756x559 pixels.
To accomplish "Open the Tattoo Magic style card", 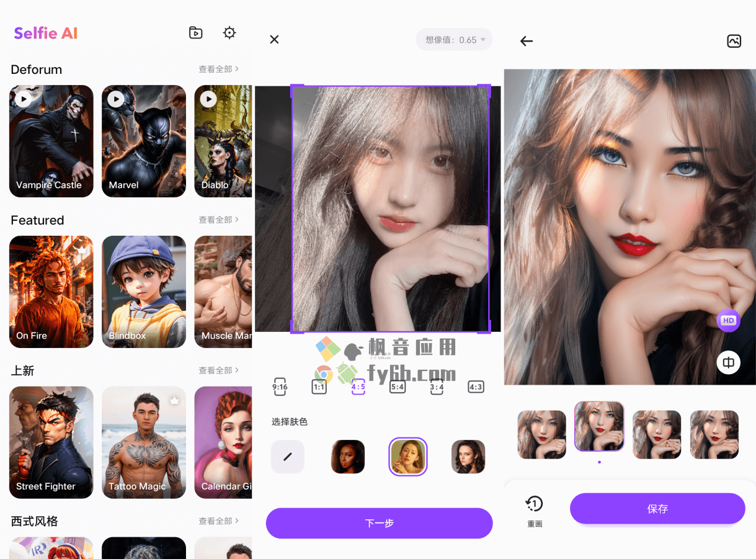I will click(144, 442).
